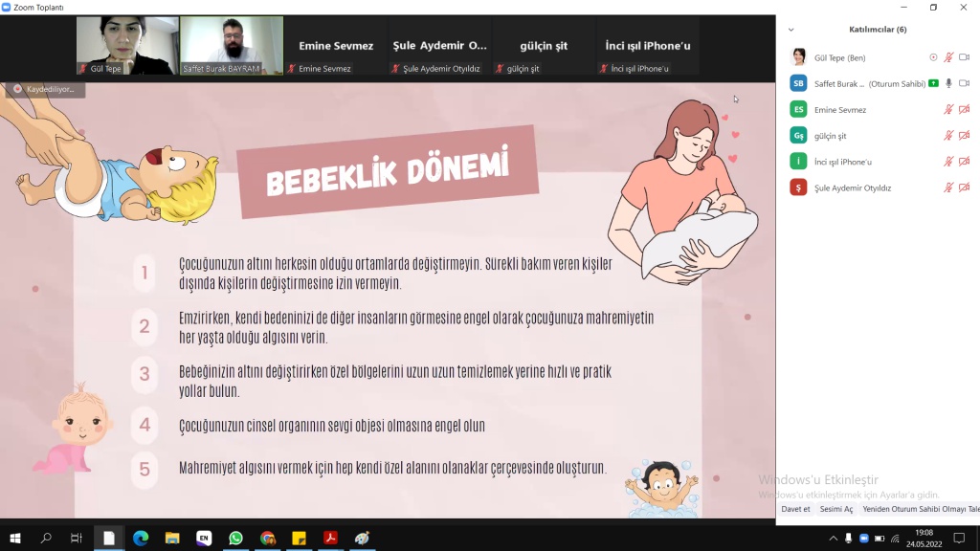Click Emine Sevmez's crossed-out camera icon
The height and width of the screenshot is (551, 980).
click(964, 110)
